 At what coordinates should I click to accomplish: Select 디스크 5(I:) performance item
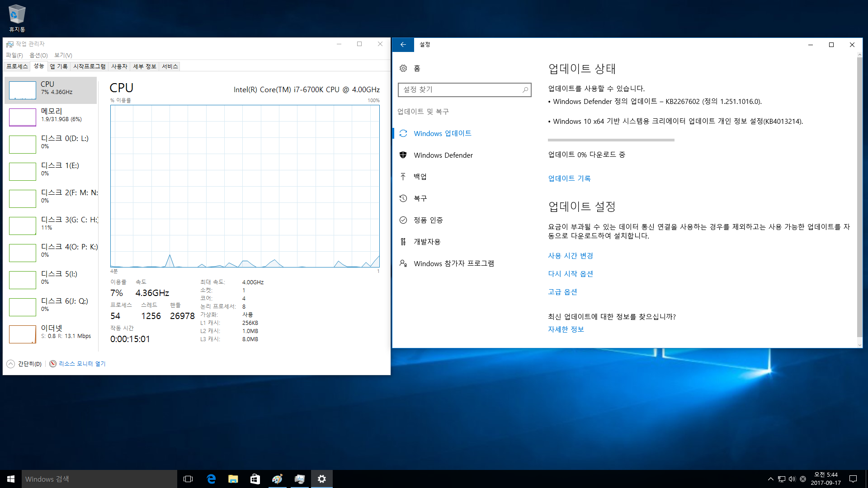(x=51, y=280)
